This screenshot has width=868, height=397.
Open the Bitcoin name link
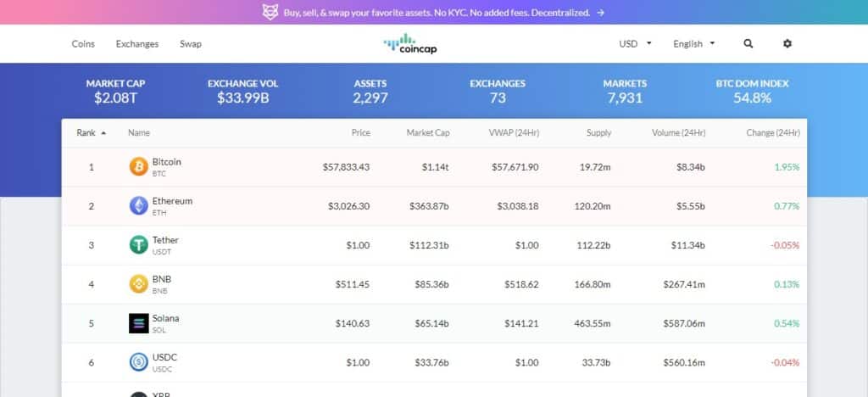[166, 162]
